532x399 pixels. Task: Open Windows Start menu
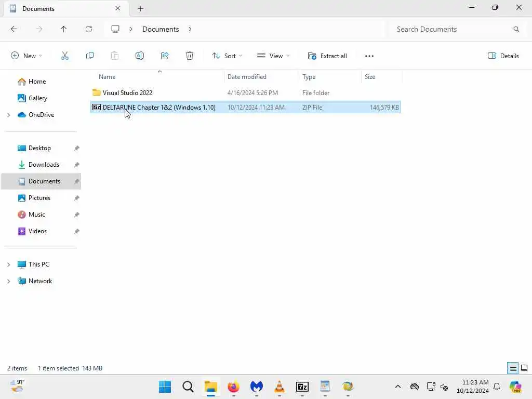click(x=165, y=387)
